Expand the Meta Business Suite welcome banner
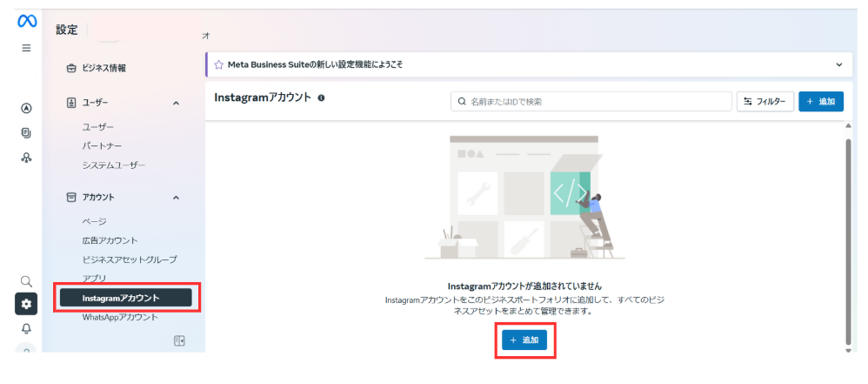 pyautogui.click(x=838, y=64)
